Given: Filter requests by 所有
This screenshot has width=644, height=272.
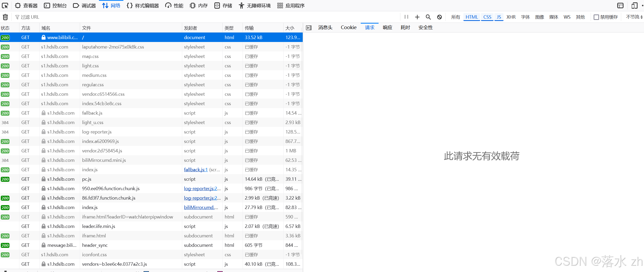Looking at the screenshot, I should 455,17.
